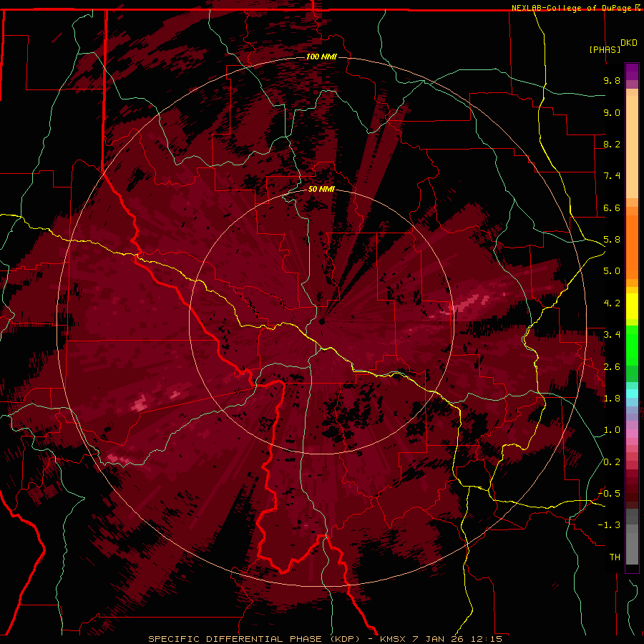Click the purple top segment of color bar
Image resolution: width=644 pixels, height=644 pixels.
click(632, 72)
